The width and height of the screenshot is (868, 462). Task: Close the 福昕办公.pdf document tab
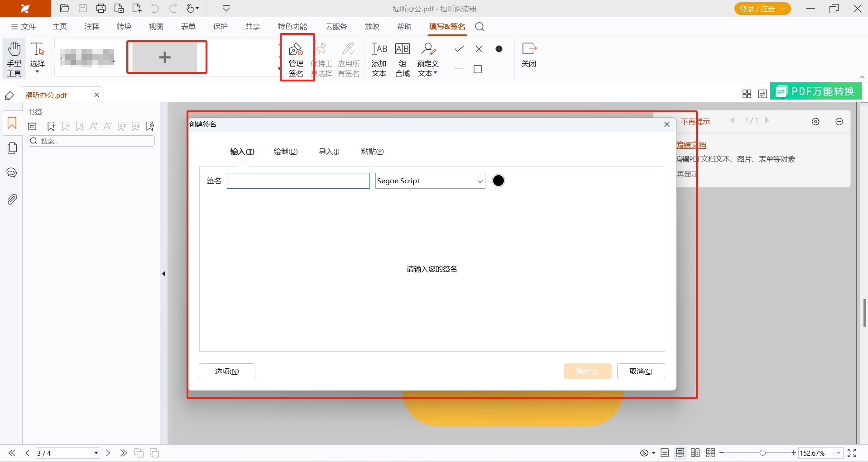click(x=96, y=95)
